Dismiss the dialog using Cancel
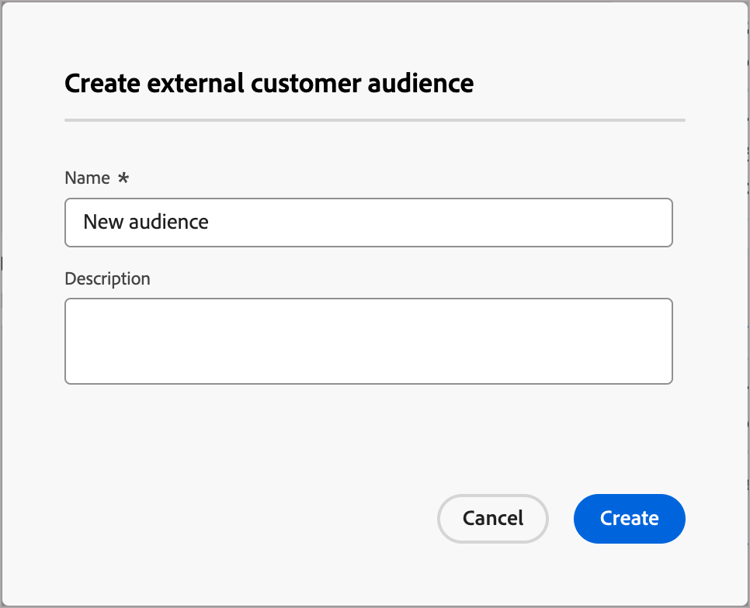 [x=493, y=518]
